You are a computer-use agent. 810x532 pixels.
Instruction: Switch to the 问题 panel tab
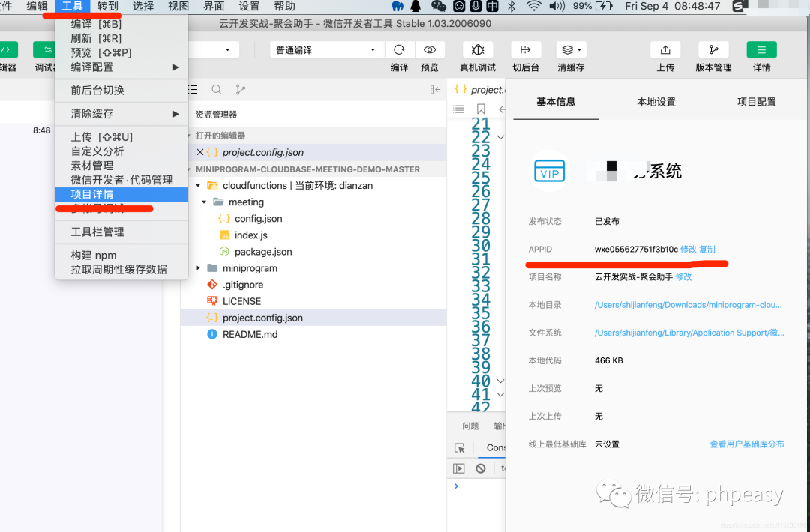tap(470, 426)
